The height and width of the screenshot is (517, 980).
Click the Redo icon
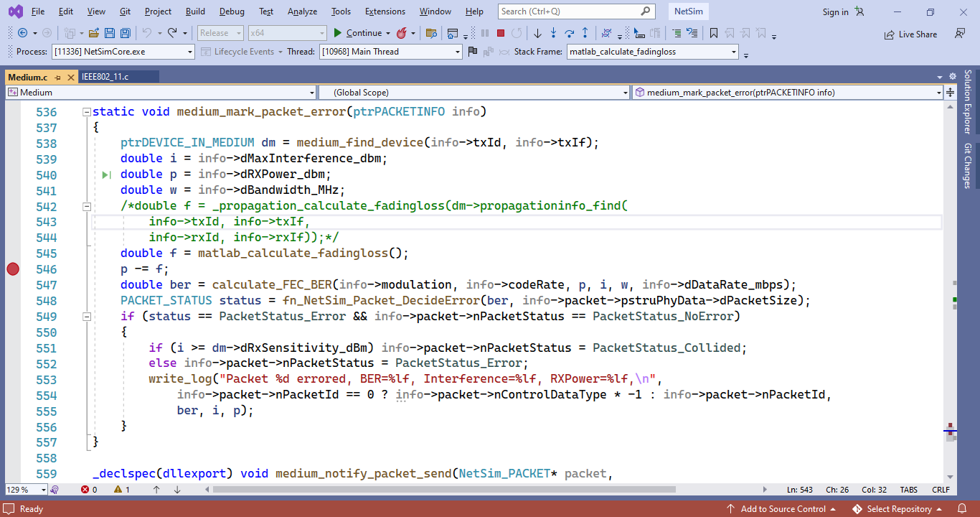pos(172,33)
